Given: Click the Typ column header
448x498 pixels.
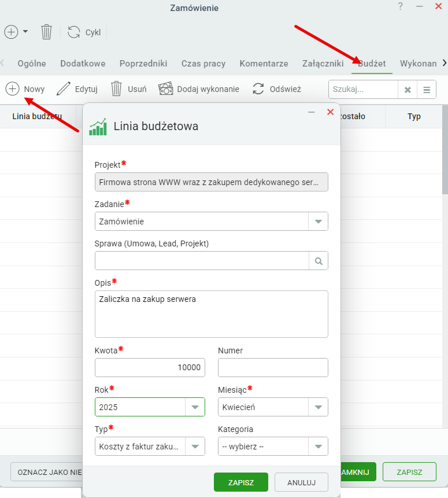Looking at the screenshot, I should point(414,116).
